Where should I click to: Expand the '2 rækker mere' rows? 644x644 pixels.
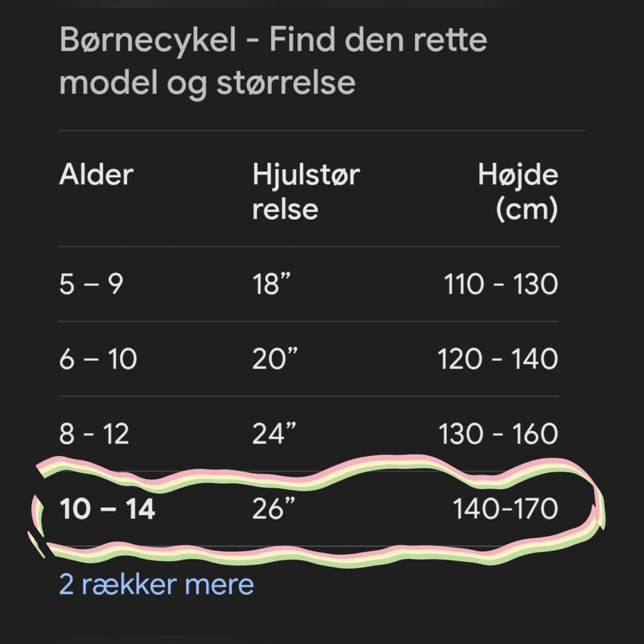[x=156, y=584]
